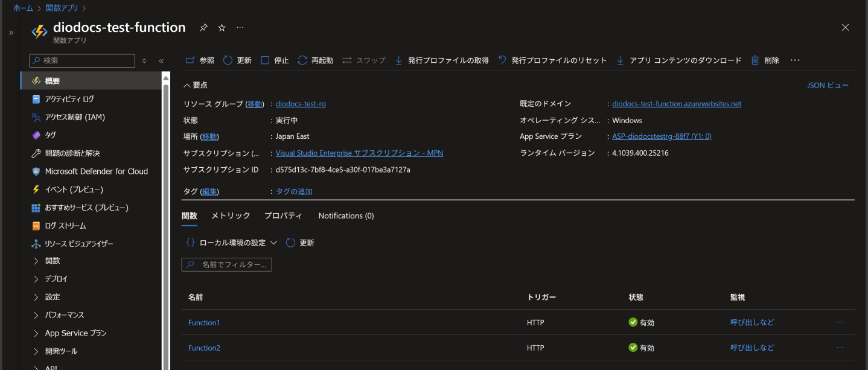This screenshot has height=370, width=868.
Task: Click the sidebar sort arrows icon
Action: 144,61
